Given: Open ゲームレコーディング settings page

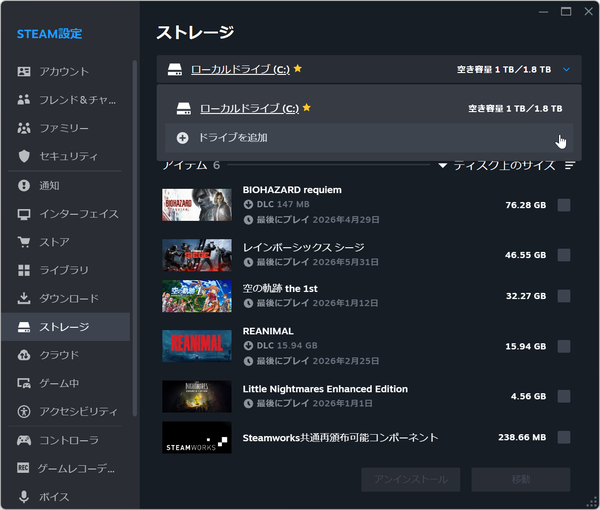Looking at the screenshot, I should pyautogui.click(x=66, y=468).
